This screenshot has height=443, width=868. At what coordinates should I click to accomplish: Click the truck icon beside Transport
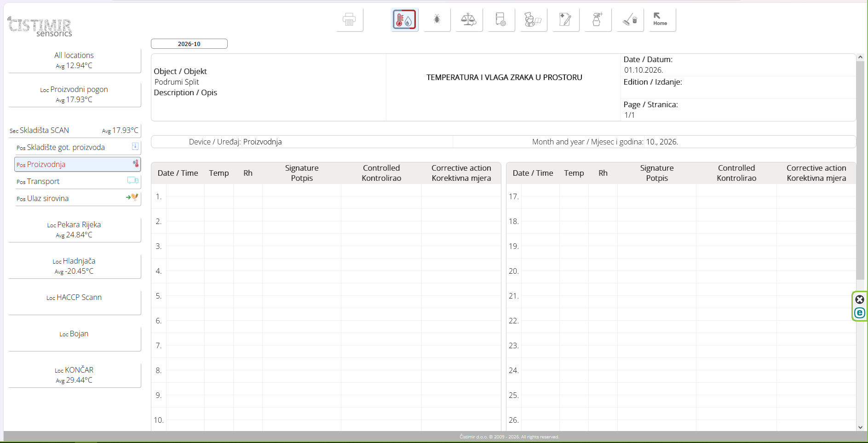click(133, 181)
